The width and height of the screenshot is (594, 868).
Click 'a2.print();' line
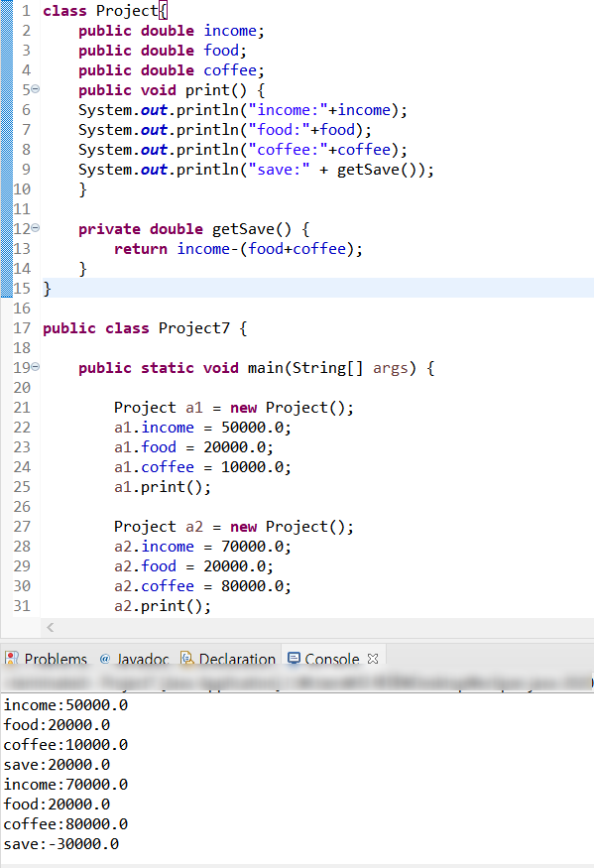pyautogui.click(x=163, y=606)
